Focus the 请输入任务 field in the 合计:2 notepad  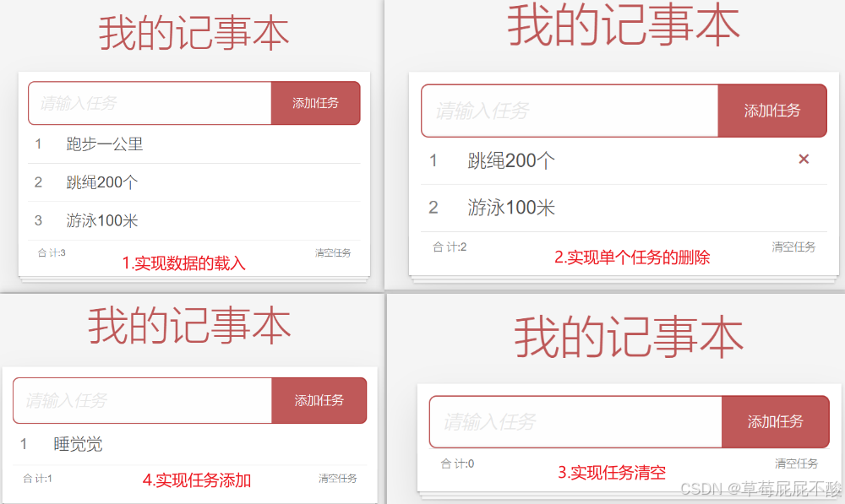tap(570, 111)
